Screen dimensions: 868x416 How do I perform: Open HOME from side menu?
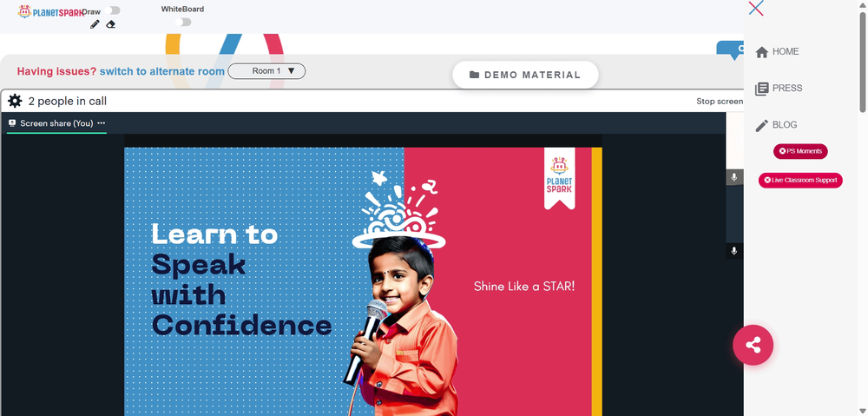(x=777, y=51)
